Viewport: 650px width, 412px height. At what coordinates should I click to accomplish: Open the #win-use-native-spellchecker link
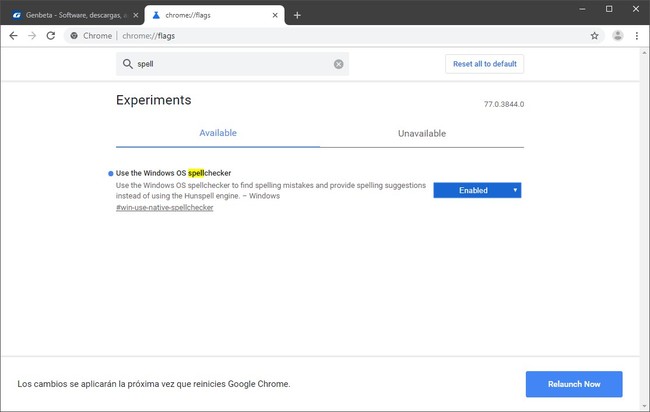(x=165, y=208)
